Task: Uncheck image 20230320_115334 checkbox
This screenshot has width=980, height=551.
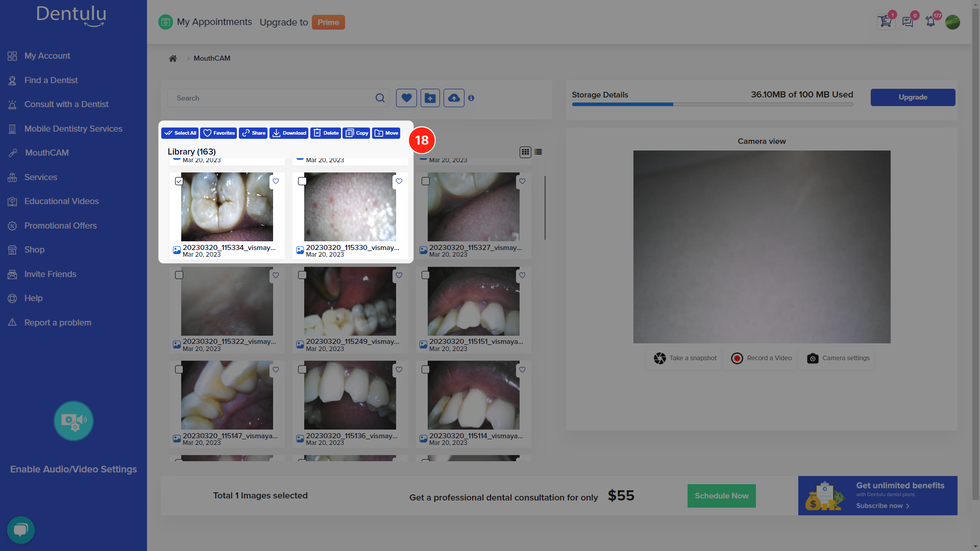Action: tap(179, 181)
